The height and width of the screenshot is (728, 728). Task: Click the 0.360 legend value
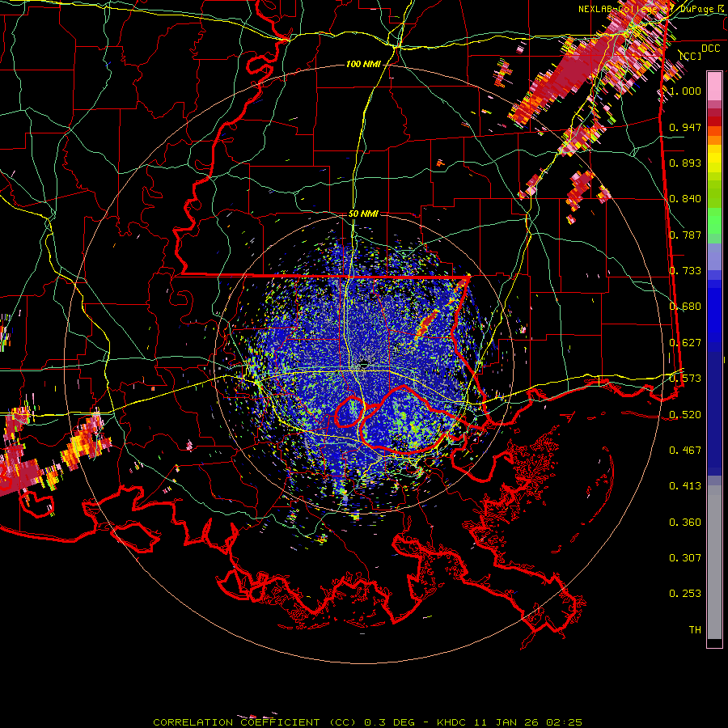685,523
